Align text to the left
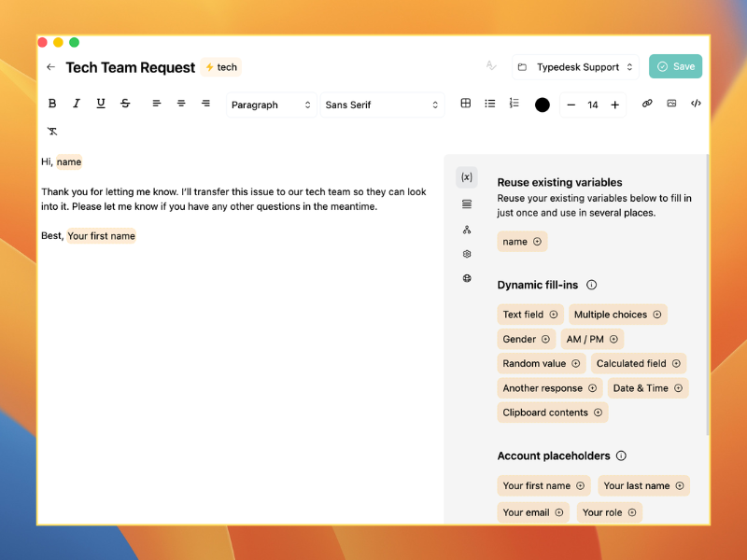Screen dimensions: 747x560 [156, 104]
